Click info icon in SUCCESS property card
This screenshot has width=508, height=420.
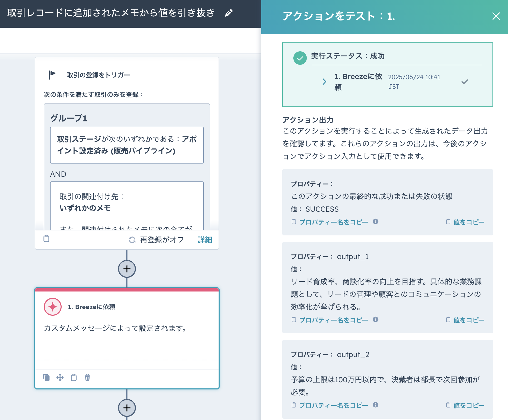click(376, 222)
